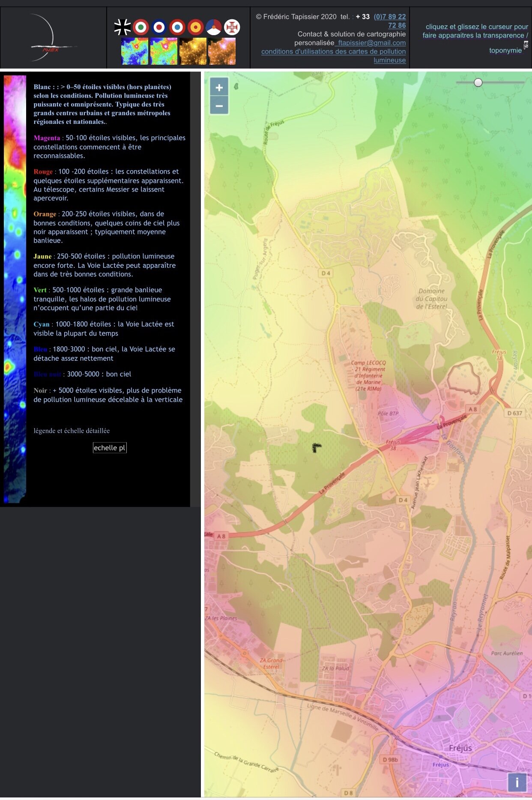Select the Portuguese cross roundel icon

232,27
